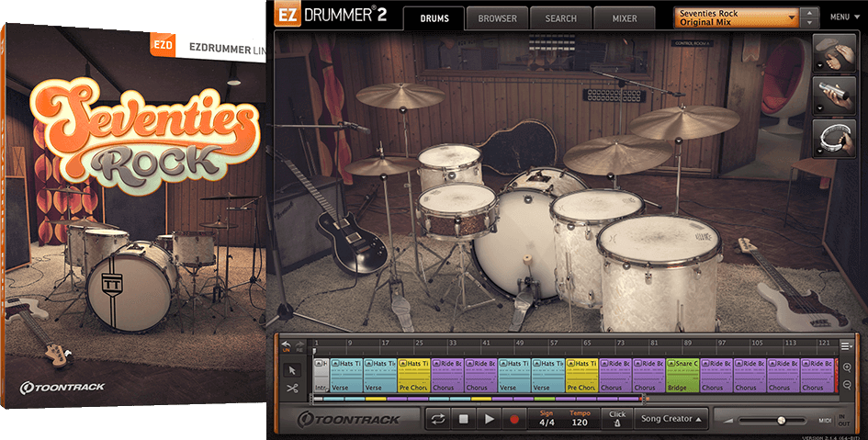Switch to the BROWSER tab
Viewport: 868px width, 440px height.
point(497,18)
